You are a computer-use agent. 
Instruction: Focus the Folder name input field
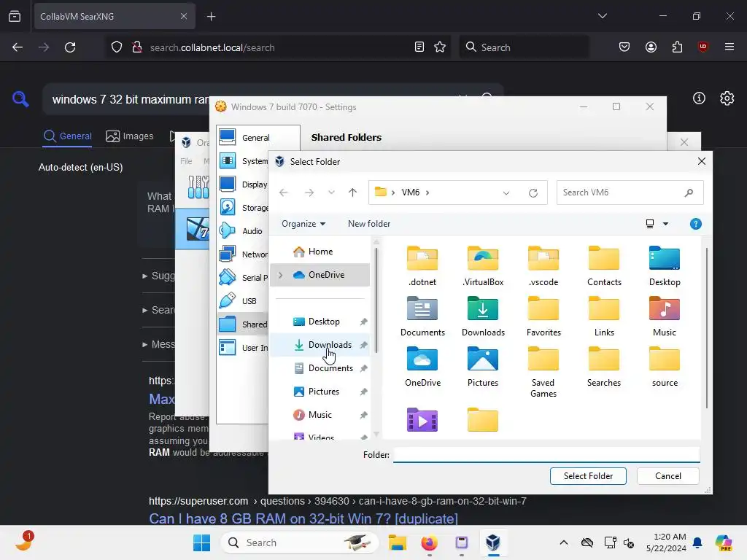pyautogui.click(x=546, y=455)
